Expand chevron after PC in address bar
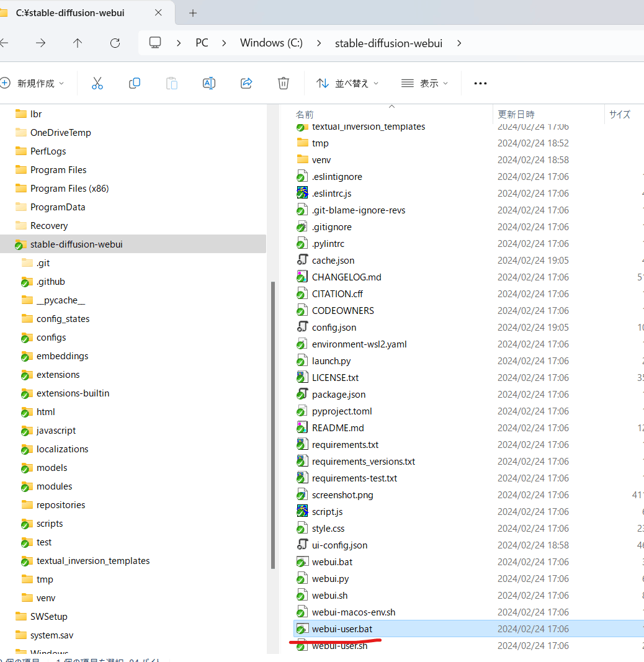This screenshot has height=662, width=644. click(x=224, y=43)
